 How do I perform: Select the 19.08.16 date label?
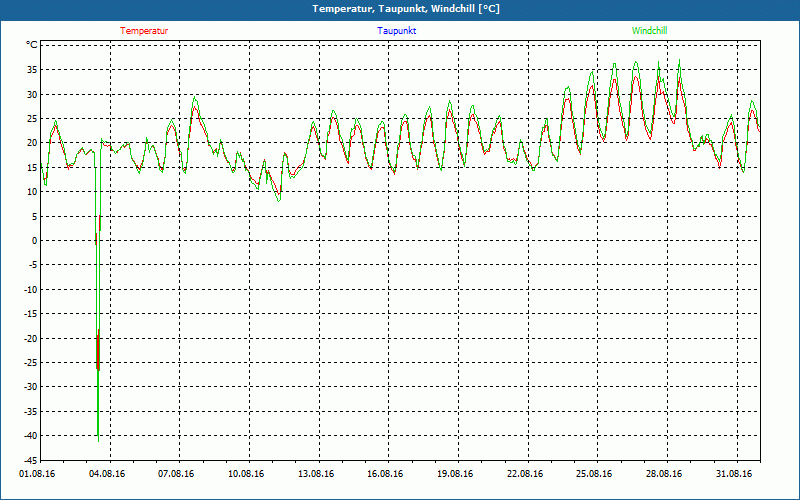click(455, 473)
